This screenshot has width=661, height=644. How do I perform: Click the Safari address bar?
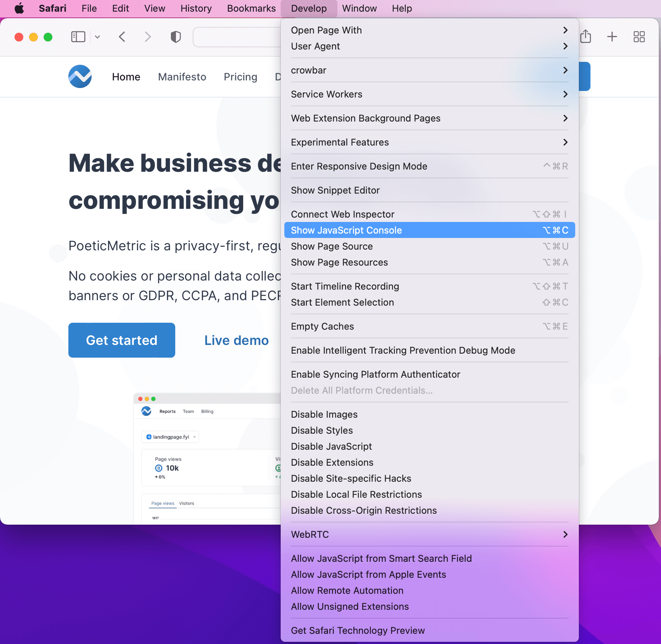click(237, 37)
